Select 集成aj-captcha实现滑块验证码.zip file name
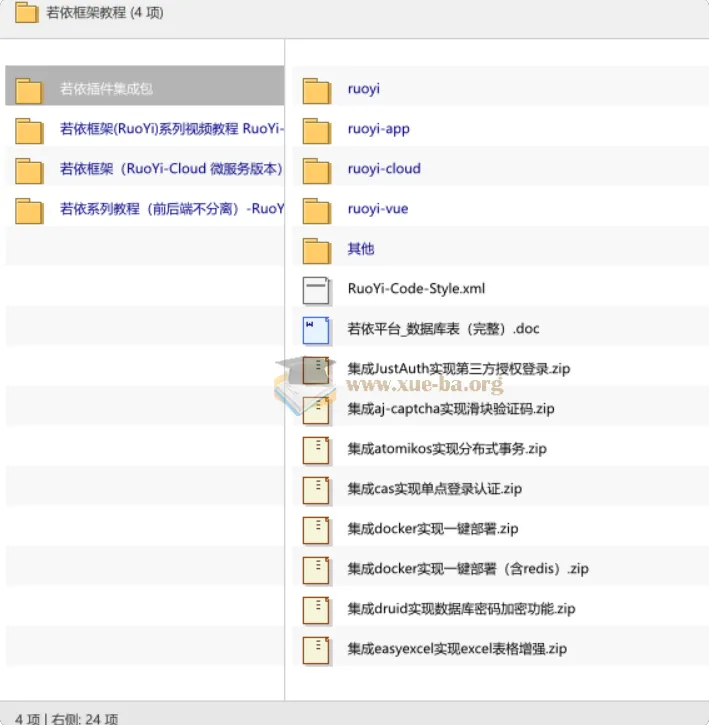 tap(451, 409)
